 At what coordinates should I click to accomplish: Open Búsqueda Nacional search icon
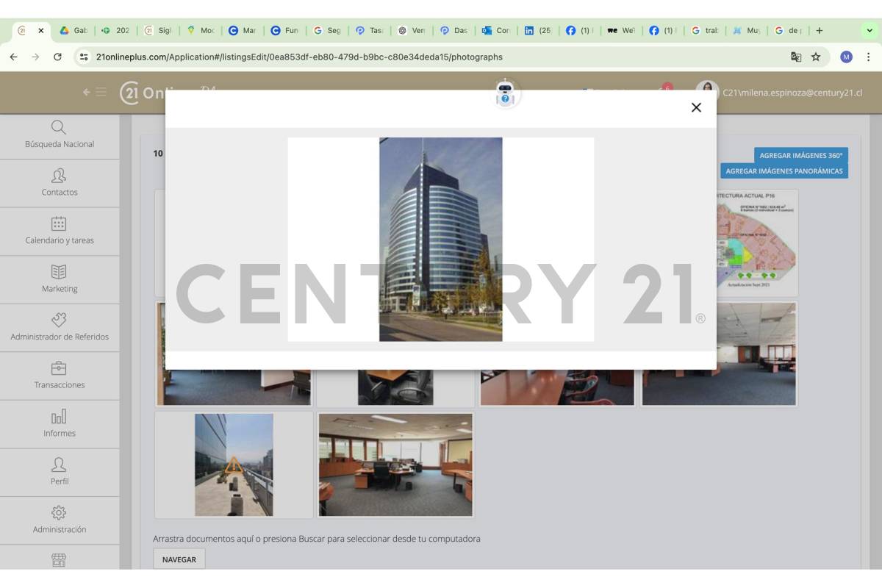(59, 127)
